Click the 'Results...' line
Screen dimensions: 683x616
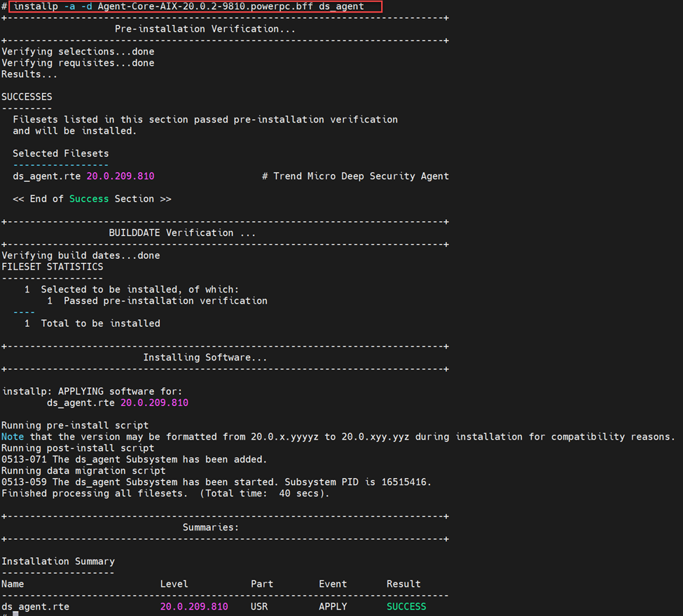(x=29, y=74)
